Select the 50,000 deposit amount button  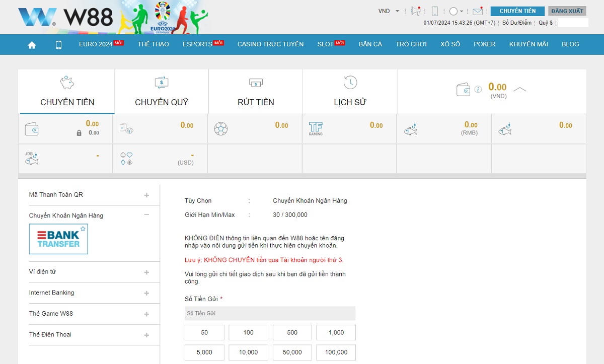click(292, 352)
